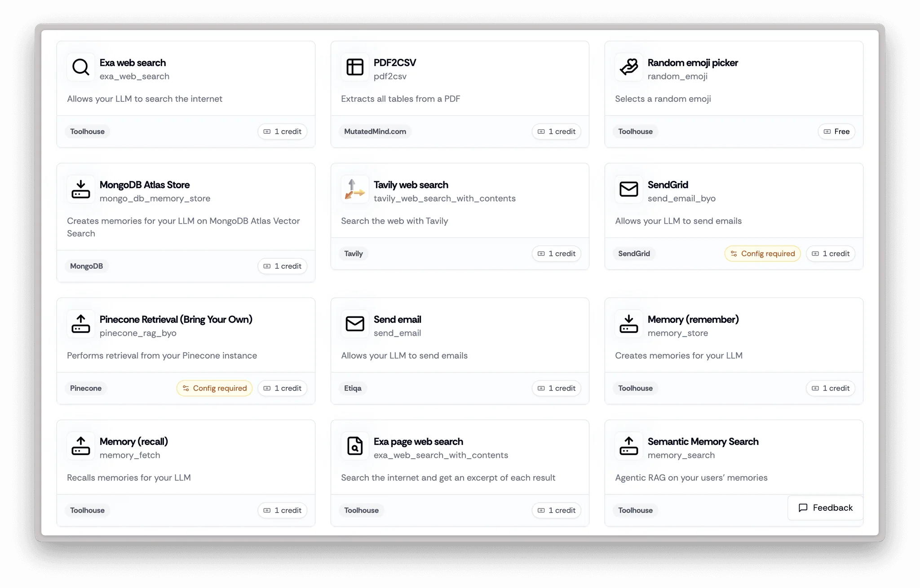Click the MutatedMind.com publisher tag
Viewport: 920px width, 588px height.
(x=375, y=132)
